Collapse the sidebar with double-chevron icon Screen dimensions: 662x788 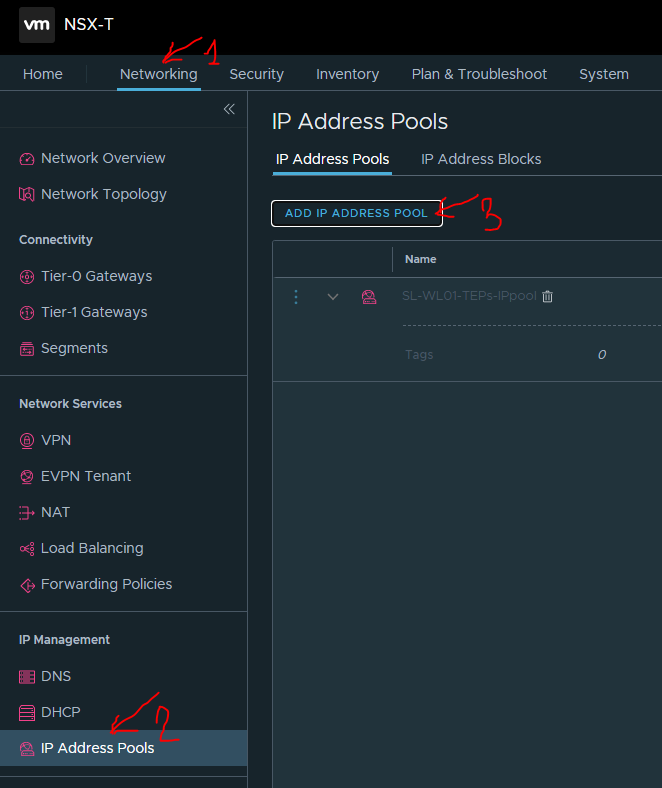click(229, 109)
